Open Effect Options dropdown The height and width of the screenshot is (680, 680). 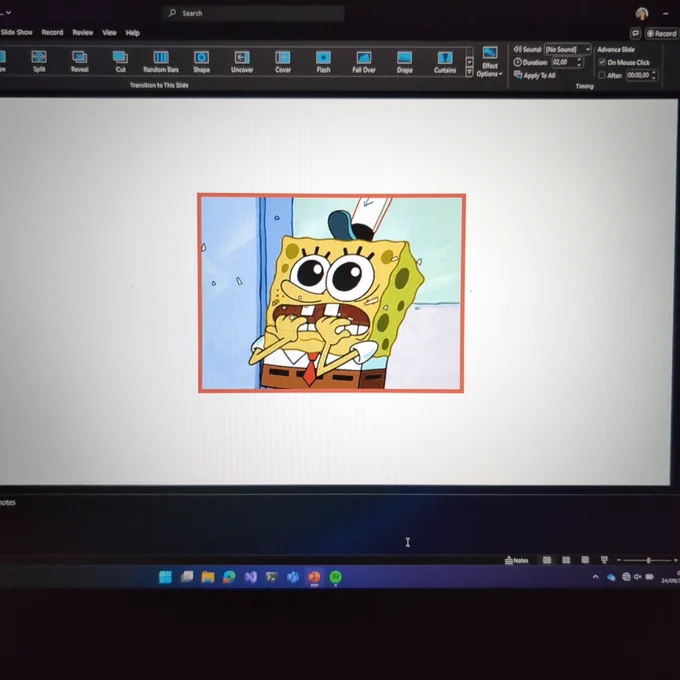point(490,62)
